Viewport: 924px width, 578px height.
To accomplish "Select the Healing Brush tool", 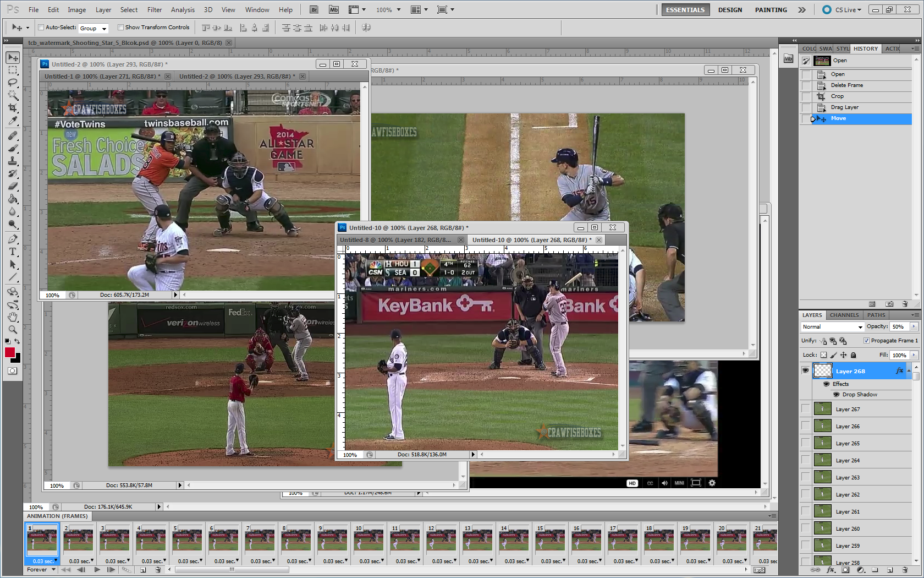I will tap(13, 135).
